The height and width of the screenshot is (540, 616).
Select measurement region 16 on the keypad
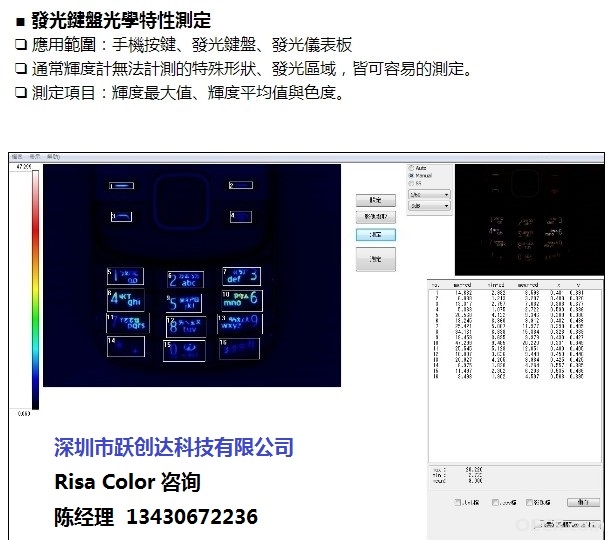click(239, 349)
